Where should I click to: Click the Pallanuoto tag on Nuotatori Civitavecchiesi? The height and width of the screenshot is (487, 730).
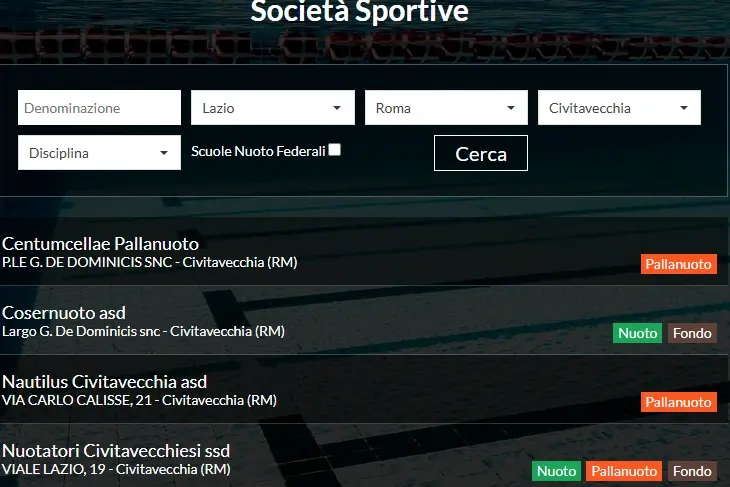624,471
